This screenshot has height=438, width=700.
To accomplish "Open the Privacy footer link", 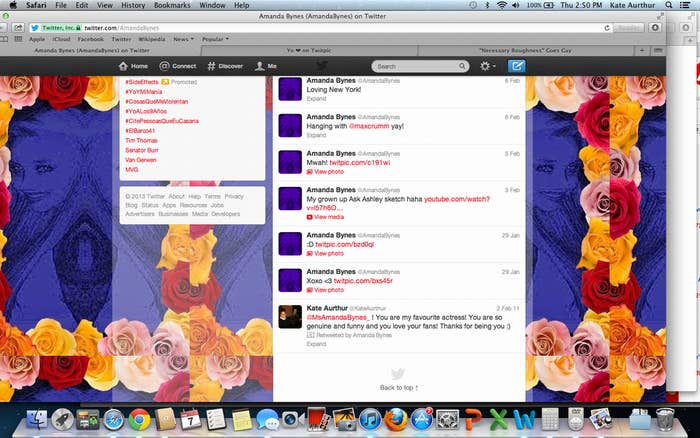I will tap(234, 196).
